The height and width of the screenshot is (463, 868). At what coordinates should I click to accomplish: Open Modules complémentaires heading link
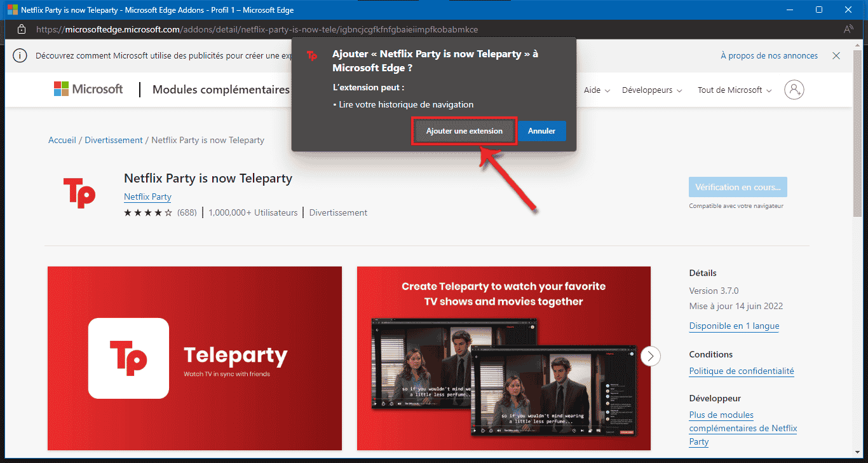[221, 90]
